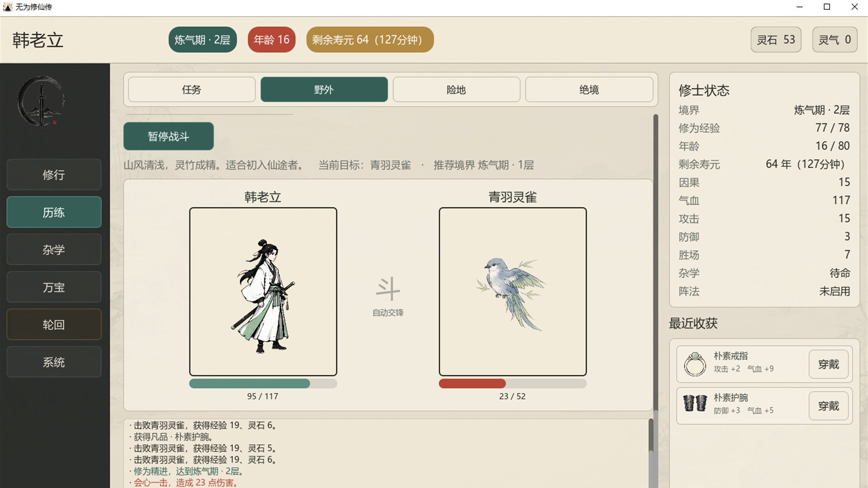This screenshot has height=488, width=868.
Task: Click the player name 韩老立 in header
Action: point(38,40)
